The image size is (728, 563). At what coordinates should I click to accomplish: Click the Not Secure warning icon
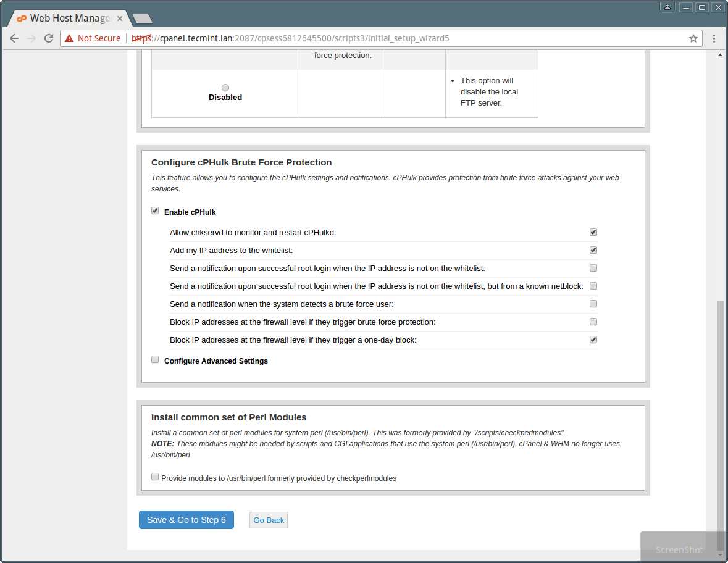tap(69, 38)
